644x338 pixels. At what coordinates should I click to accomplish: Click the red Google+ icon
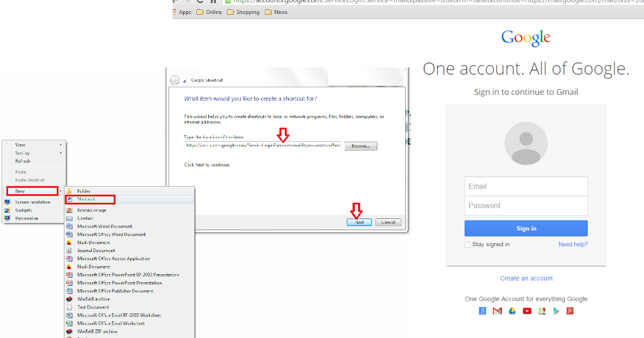click(570, 311)
